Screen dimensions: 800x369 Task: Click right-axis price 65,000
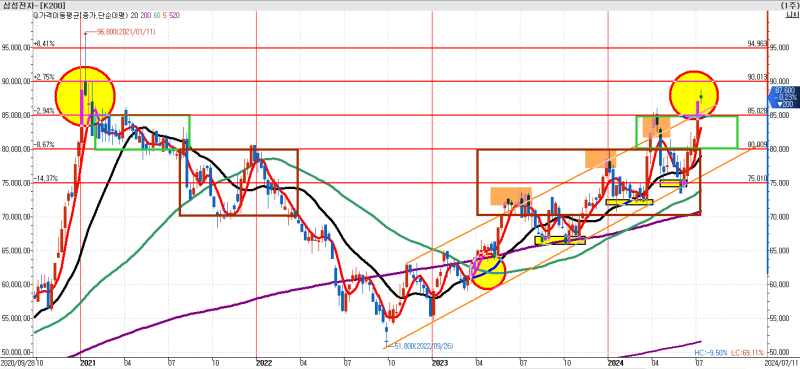point(780,251)
